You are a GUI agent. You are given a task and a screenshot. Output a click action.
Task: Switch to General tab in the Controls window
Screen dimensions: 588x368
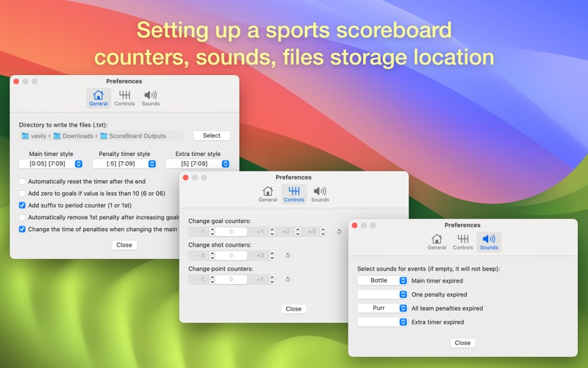pos(268,194)
